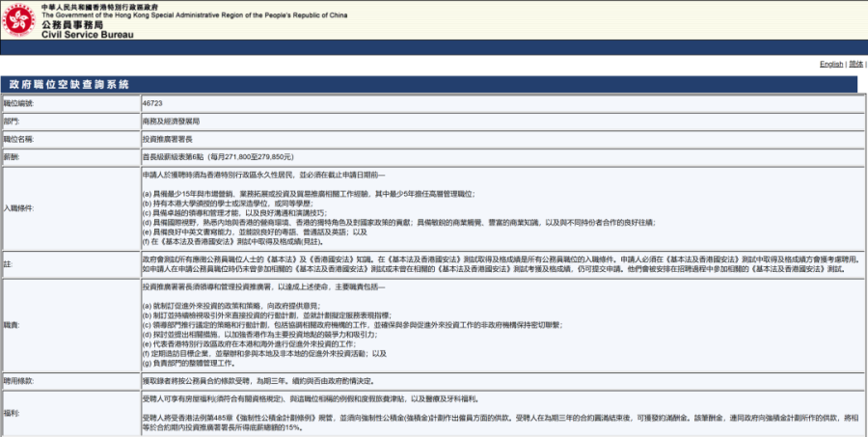Click the 部門 row label
Screen dimensions: 868x437
[11, 121]
